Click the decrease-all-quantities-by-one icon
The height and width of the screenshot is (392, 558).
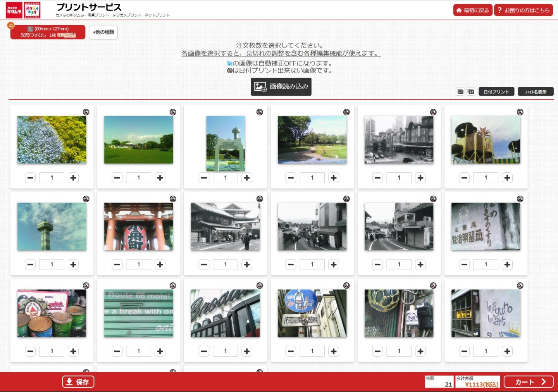pyautogui.click(x=460, y=92)
